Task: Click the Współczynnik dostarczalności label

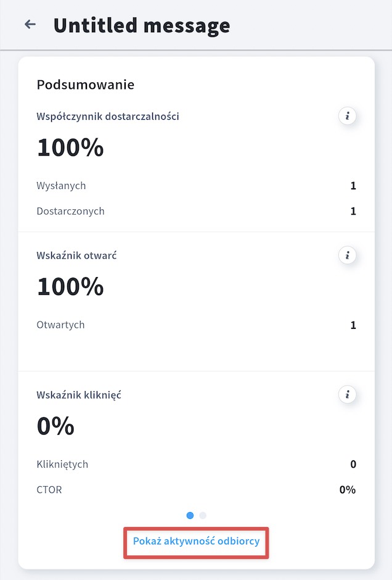Action: click(x=108, y=116)
